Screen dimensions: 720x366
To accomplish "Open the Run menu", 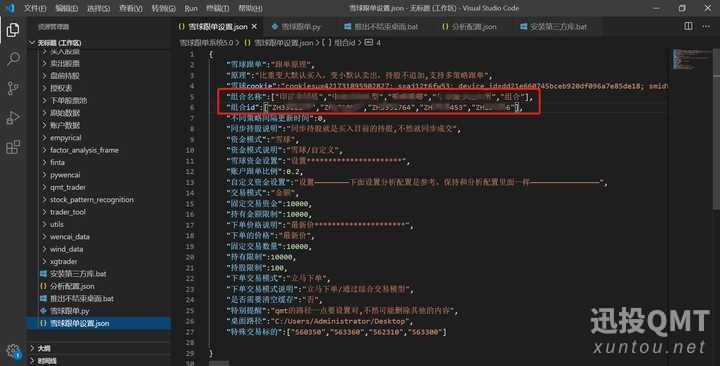I will 191,8.
